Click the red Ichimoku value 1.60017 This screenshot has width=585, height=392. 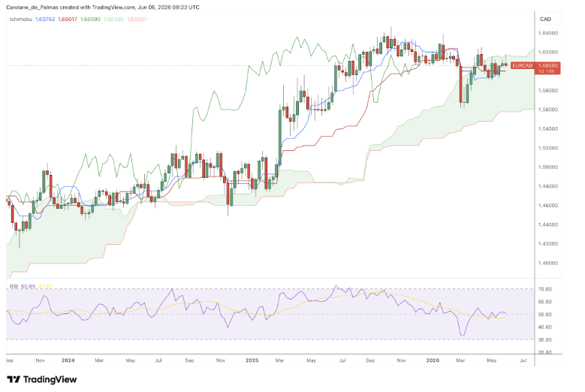pyautogui.click(x=68, y=19)
